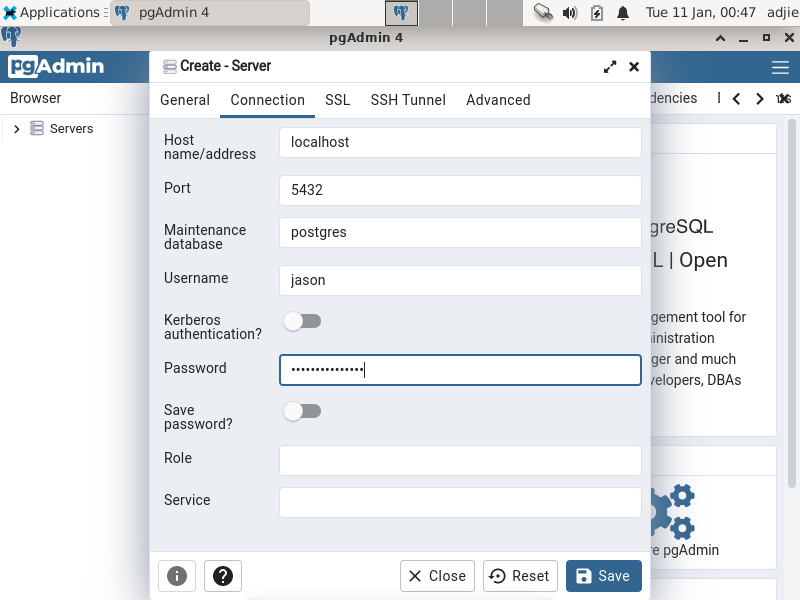Save the new server with the Save button
Screen dimensions: 800x600
click(x=604, y=576)
